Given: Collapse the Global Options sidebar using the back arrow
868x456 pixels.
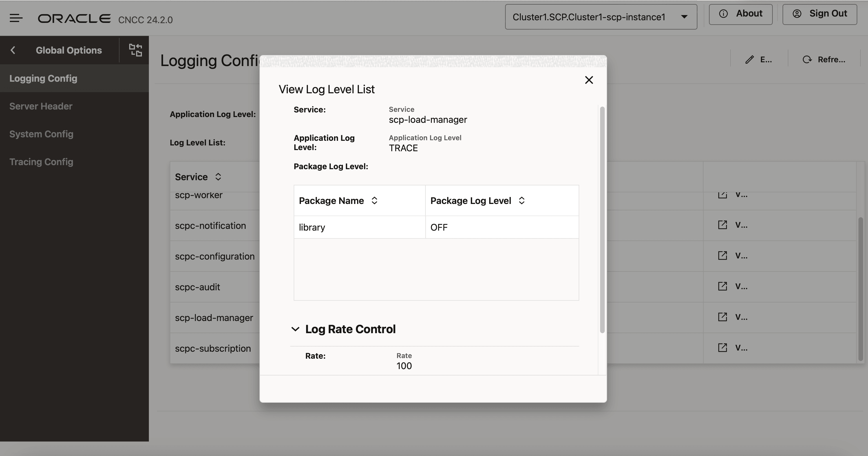Looking at the screenshot, I should [13, 50].
